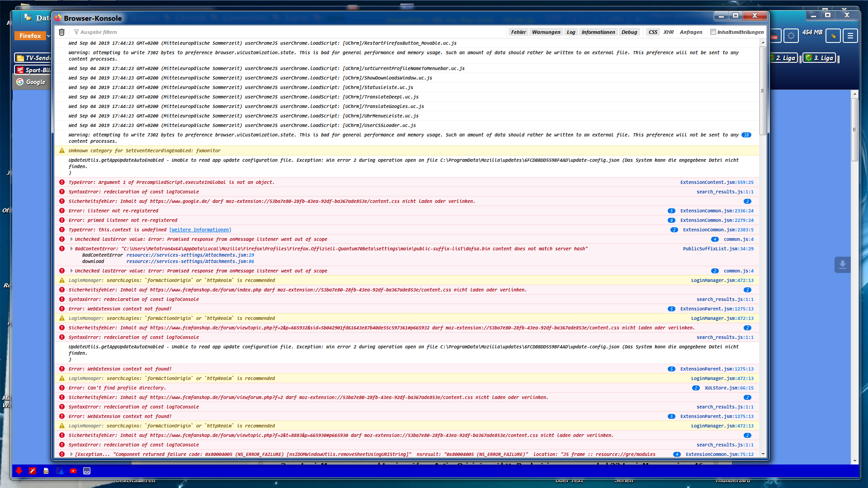Click the orange arrow toolbar button

833,36
